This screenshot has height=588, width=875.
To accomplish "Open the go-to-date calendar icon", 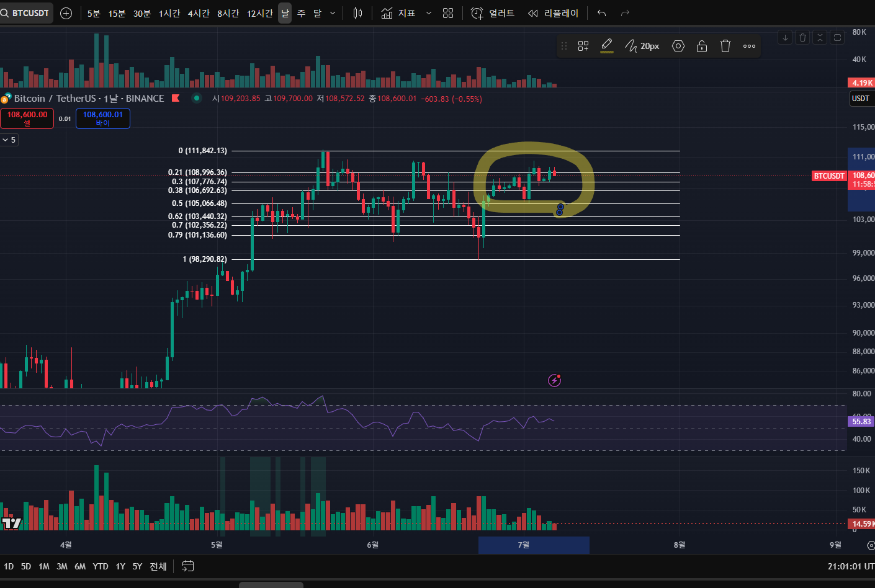I will tap(188, 566).
